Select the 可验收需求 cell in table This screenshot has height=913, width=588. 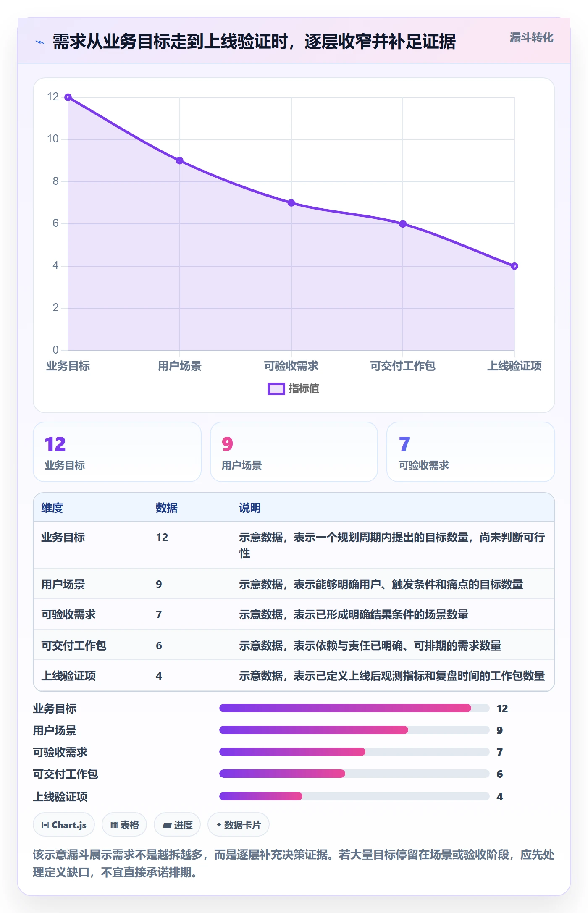point(68,614)
